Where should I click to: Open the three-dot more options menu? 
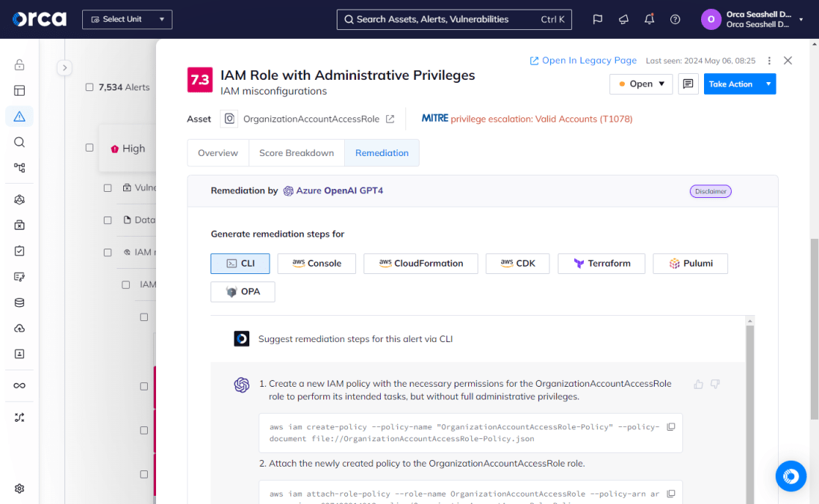(769, 60)
